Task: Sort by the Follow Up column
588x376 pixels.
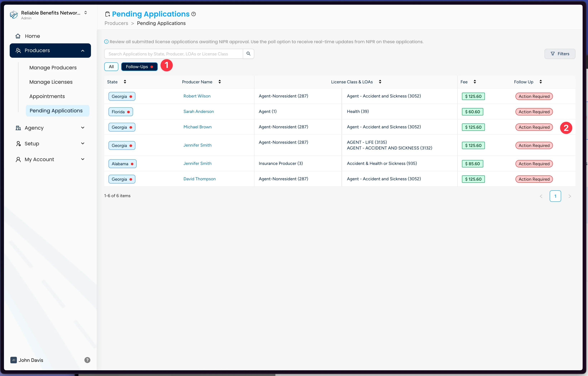Action: coord(541,82)
